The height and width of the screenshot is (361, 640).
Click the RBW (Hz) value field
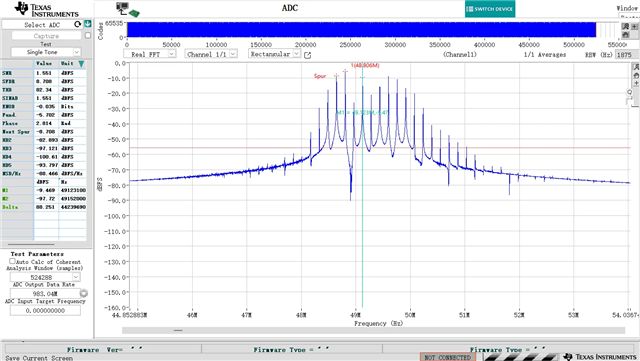(x=626, y=55)
